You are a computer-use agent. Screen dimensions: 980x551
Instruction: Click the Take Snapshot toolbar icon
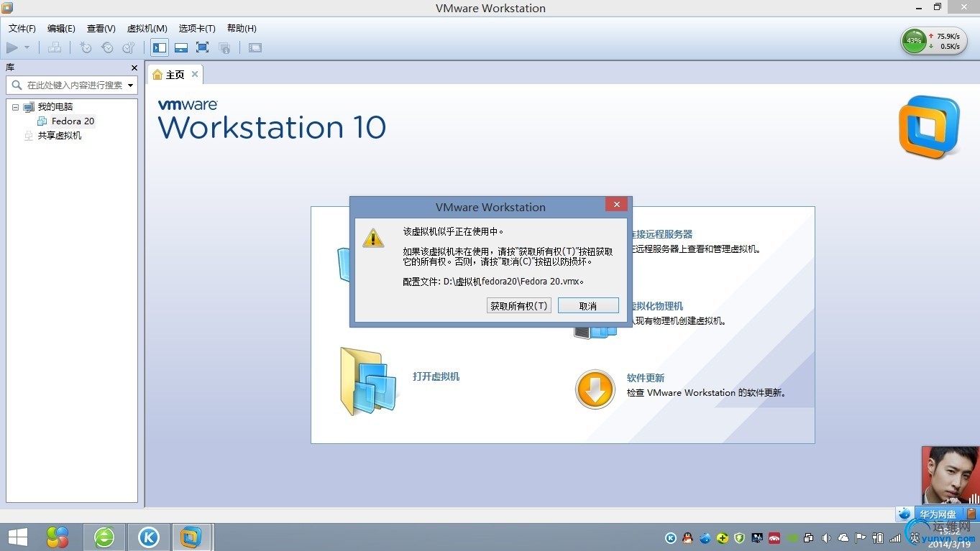pos(86,48)
